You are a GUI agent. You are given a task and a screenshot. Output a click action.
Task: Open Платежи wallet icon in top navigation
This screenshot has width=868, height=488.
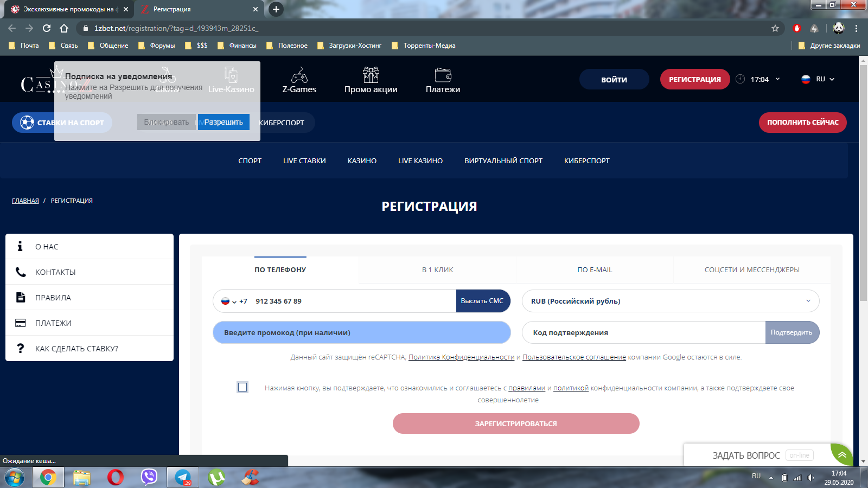443,80
